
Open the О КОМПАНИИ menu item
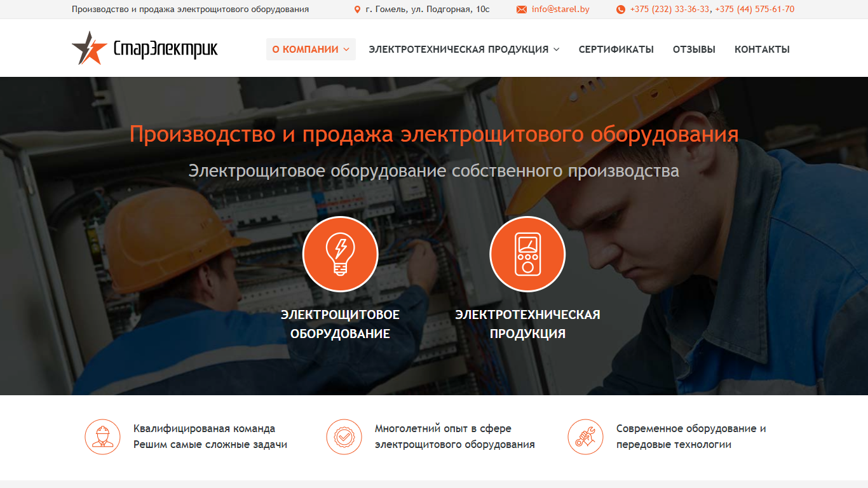click(311, 50)
